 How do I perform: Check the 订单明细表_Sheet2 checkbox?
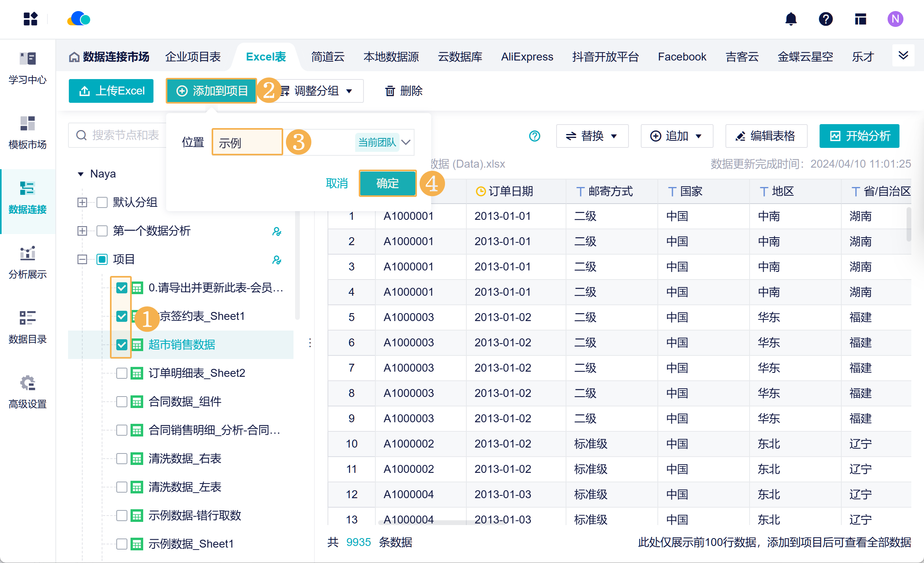click(122, 373)
